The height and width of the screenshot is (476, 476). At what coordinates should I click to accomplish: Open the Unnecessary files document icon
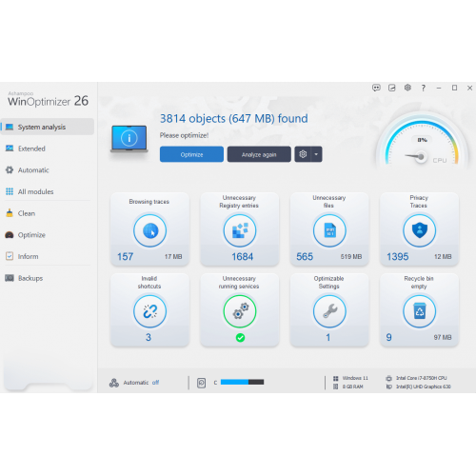click(x=329, y=230)
